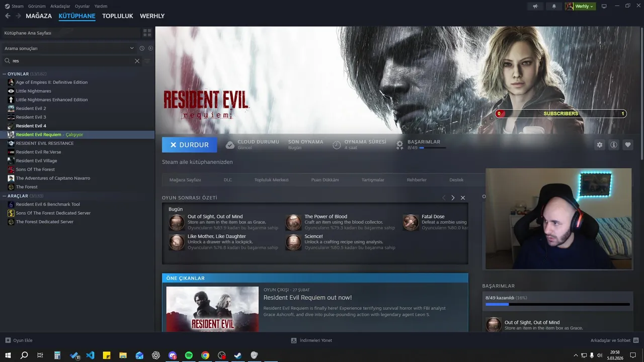Open ChatGPT app from taskbar
The image size is (644, 362).
[x=156, y=355]
